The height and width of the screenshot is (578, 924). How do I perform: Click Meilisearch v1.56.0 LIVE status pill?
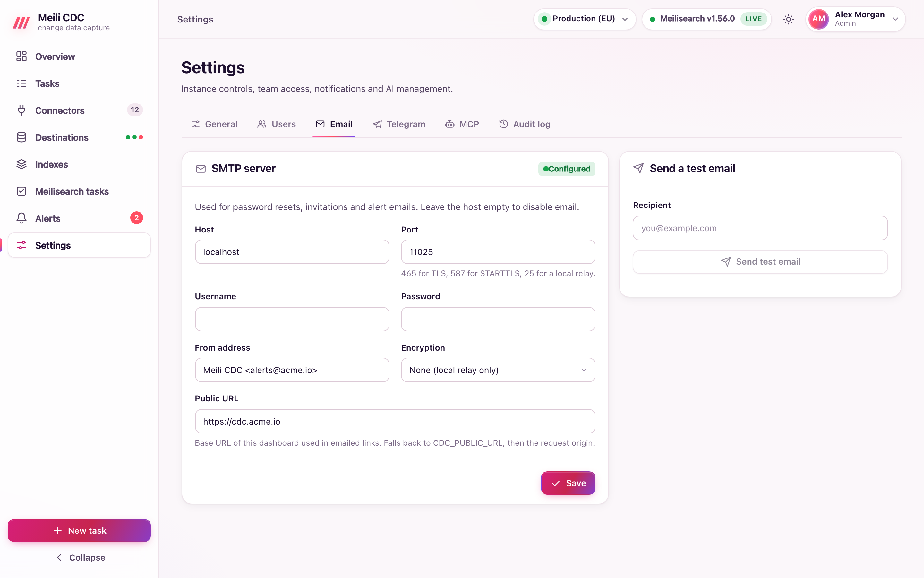tap(706, 19)
